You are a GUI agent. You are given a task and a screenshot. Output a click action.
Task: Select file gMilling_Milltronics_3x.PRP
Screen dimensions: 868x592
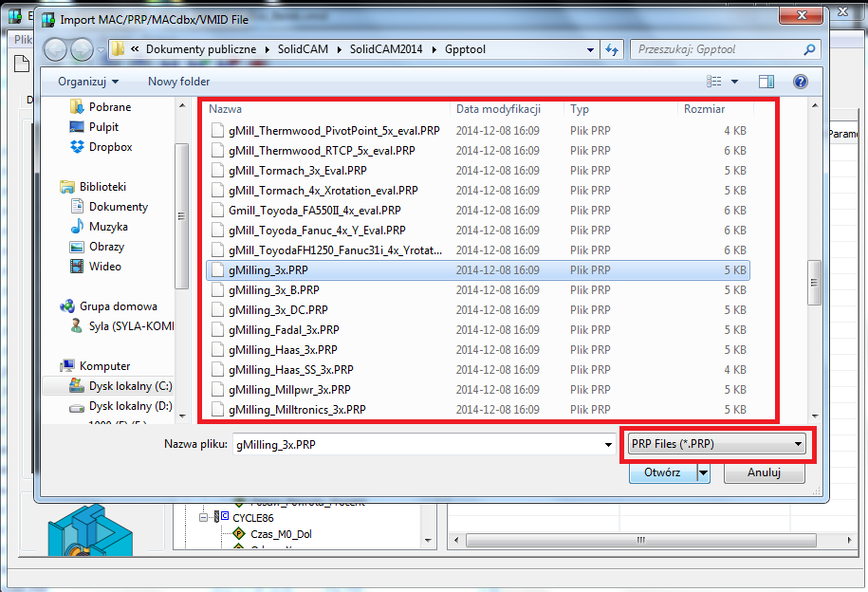[x=297, y=410]
